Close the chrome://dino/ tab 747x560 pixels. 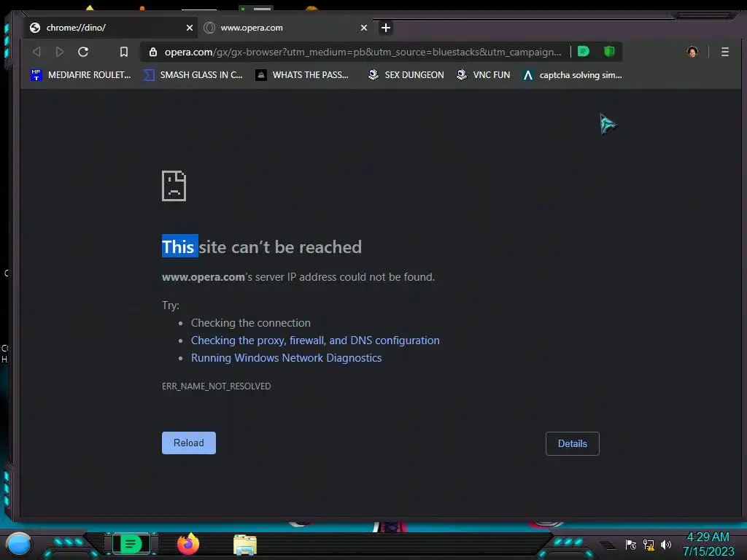click(x=190, y=28)
